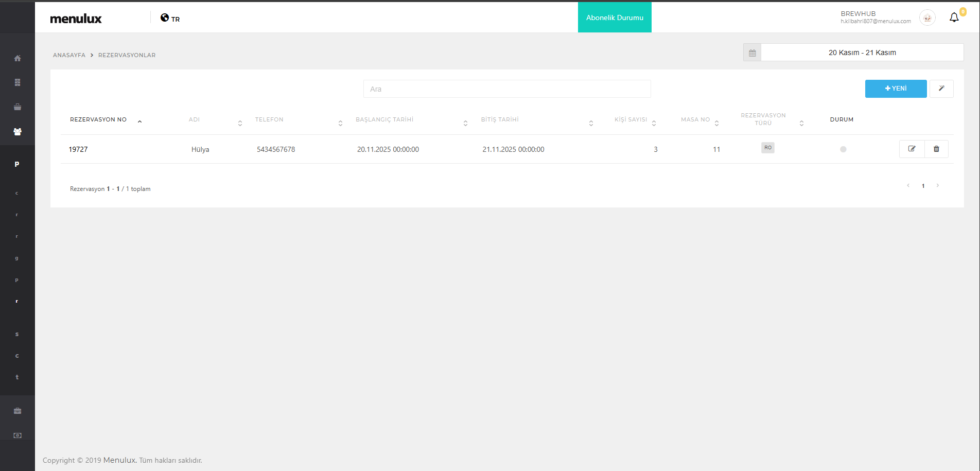Image resolution: width=980 pixels, height=471 pixels.
Task: Open the people group icon in sidebar
Action: (x=17, y=132)
